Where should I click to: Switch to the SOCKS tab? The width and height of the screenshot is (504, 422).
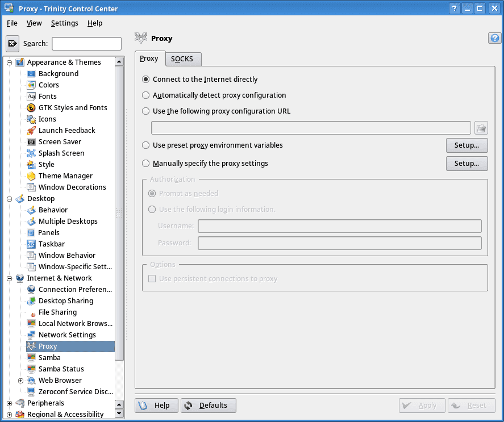tap(183, 59)
